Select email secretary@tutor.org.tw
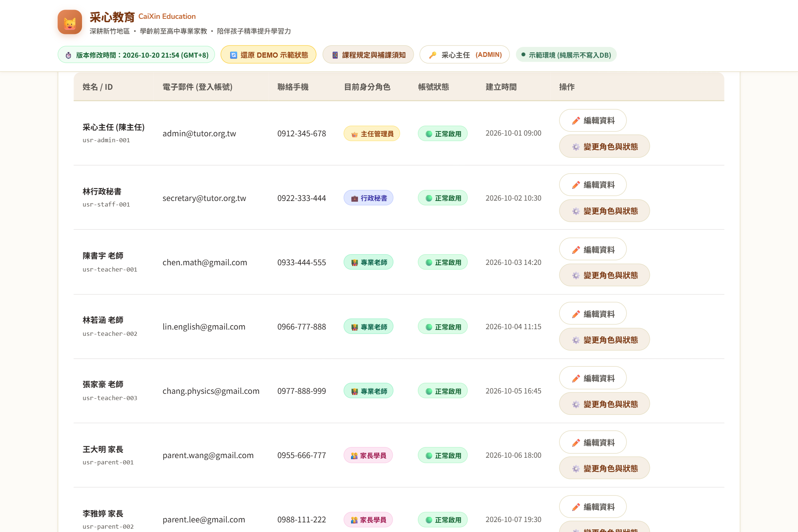The image size is (798, 532). [x=204, y=198]
